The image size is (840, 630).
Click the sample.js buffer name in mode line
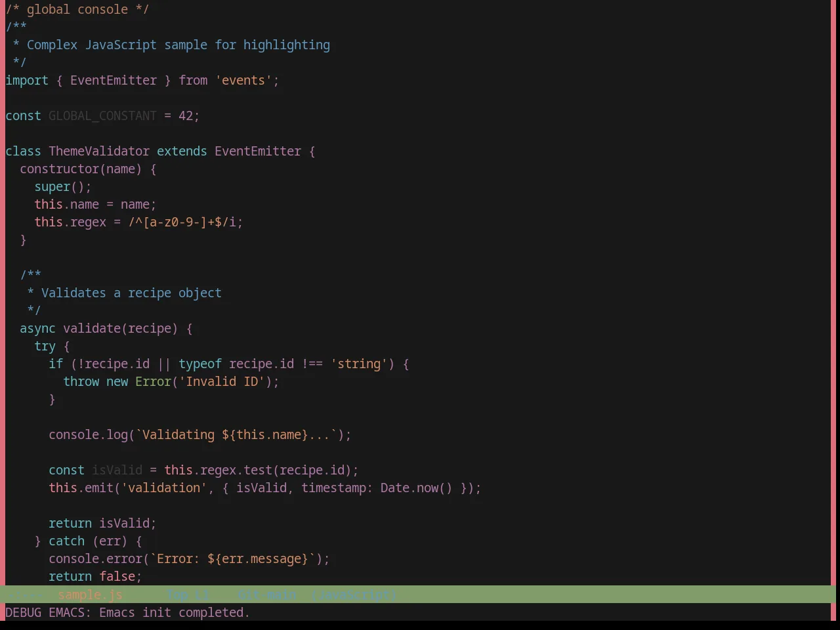pos(90,595)
